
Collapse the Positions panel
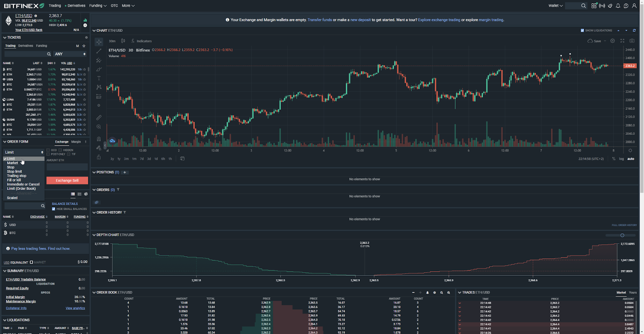click(x=94, y=172)
